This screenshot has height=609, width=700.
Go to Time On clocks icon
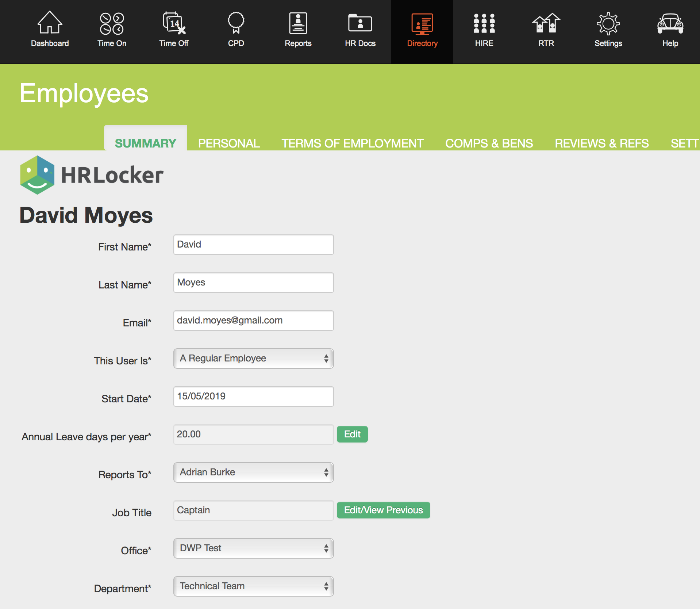[x=112, y=23]
